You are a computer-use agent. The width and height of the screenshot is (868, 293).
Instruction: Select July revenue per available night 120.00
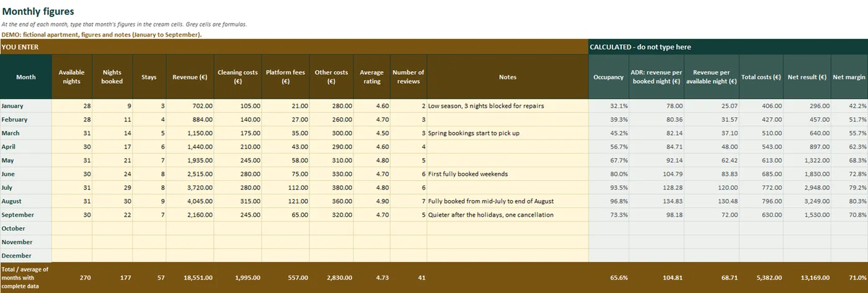tap(712, 188)
